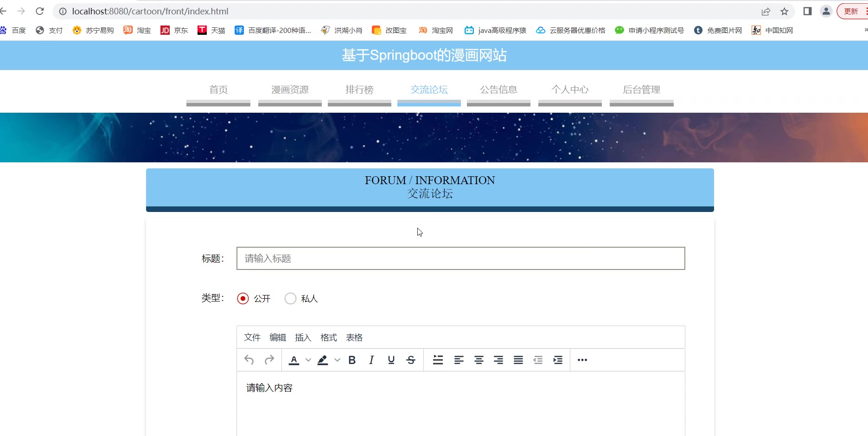Select the 交流论坛 tab
Viewport: 868px width, 436px height.
429,90
